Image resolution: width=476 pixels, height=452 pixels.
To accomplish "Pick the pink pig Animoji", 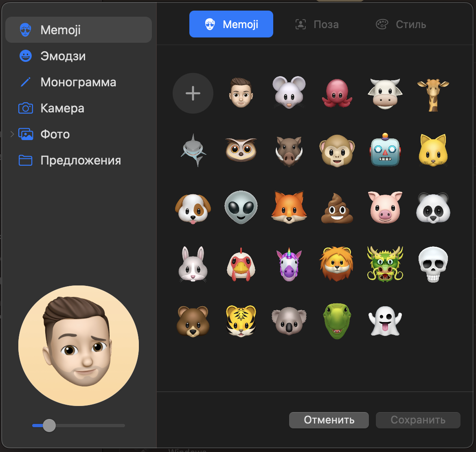I will coord(385,207).
